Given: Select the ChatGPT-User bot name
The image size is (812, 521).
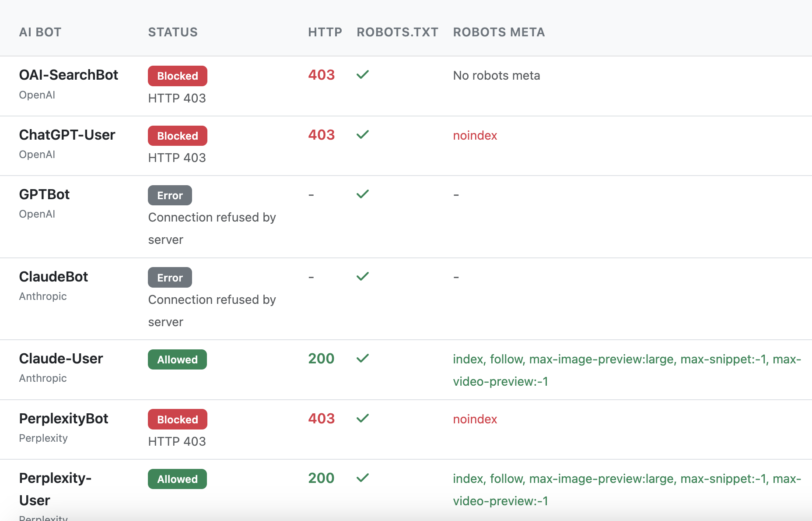Looking at the screenshot, I should (67, 135).
